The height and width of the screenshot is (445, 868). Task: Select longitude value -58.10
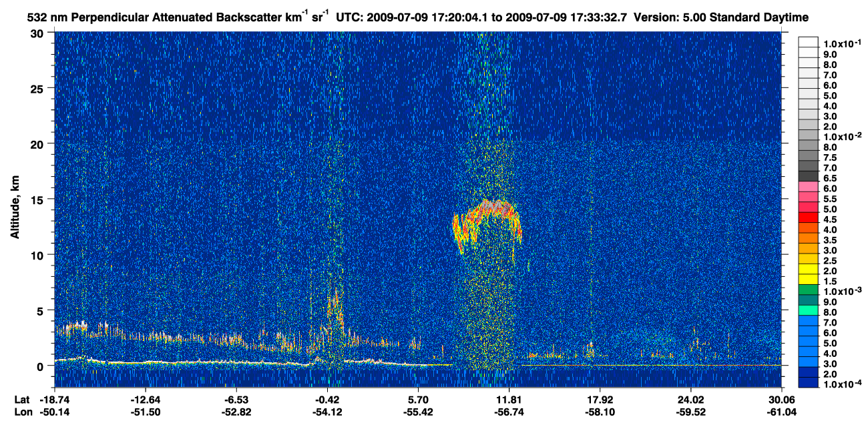(600, 412)
